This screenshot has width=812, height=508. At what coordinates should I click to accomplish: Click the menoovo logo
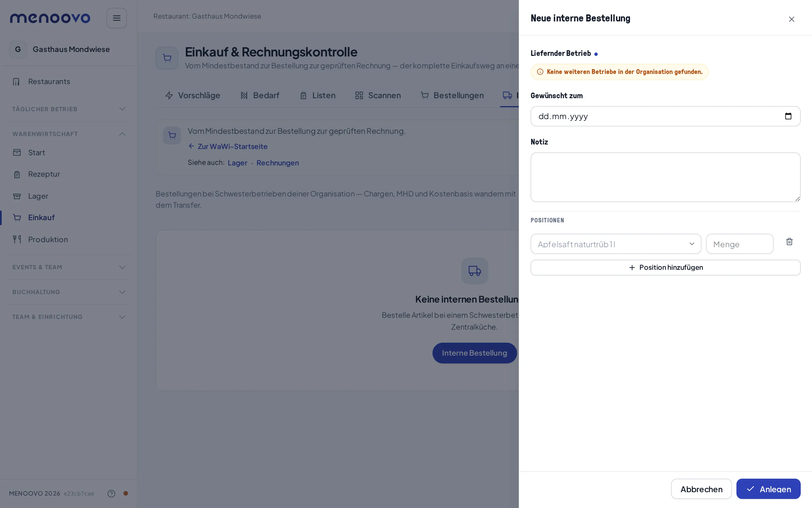click(x=50, y=18)
